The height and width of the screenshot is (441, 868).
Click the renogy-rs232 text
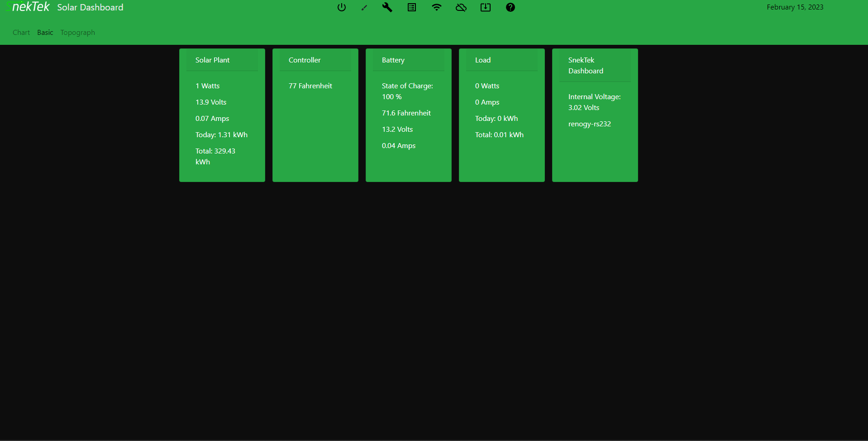[590, 124]
